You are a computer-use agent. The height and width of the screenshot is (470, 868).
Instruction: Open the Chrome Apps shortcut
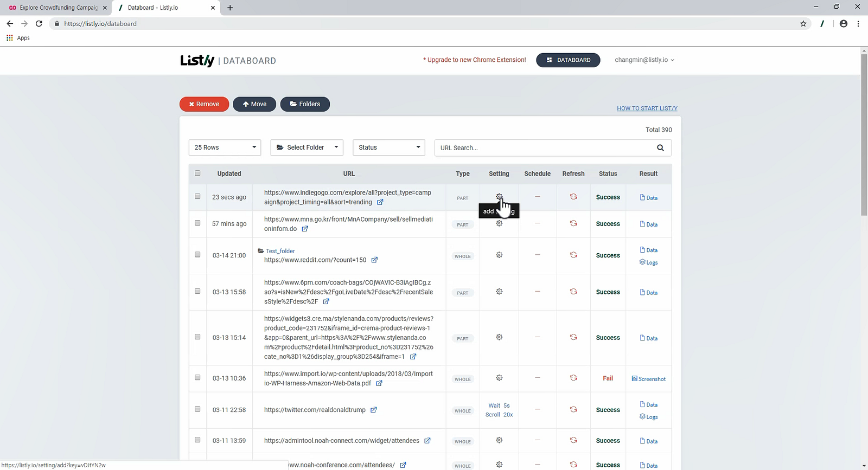click(18, 38)
